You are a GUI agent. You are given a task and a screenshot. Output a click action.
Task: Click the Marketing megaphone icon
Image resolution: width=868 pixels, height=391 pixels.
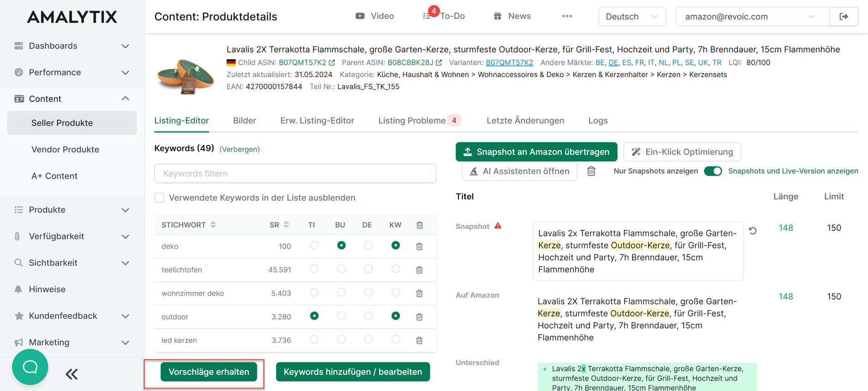click(18, 343)
